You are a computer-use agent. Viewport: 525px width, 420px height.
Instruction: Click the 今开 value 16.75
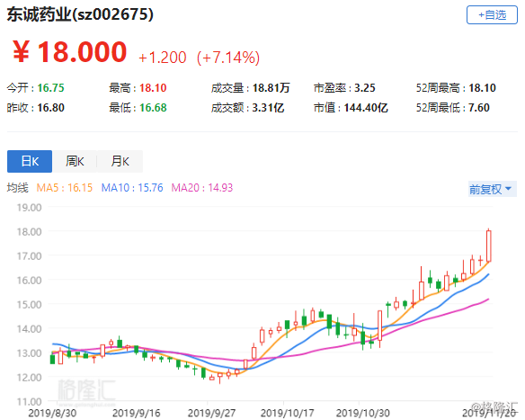tap(50, 88)
